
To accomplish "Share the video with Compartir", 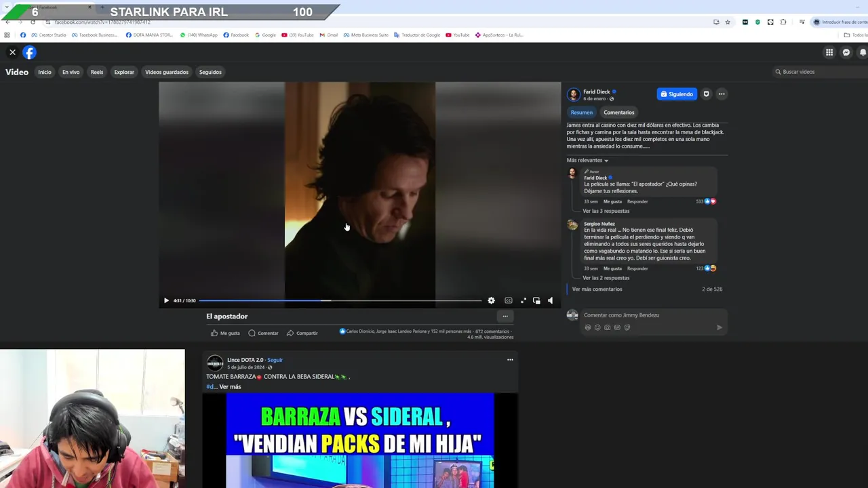I will point(302,333).
